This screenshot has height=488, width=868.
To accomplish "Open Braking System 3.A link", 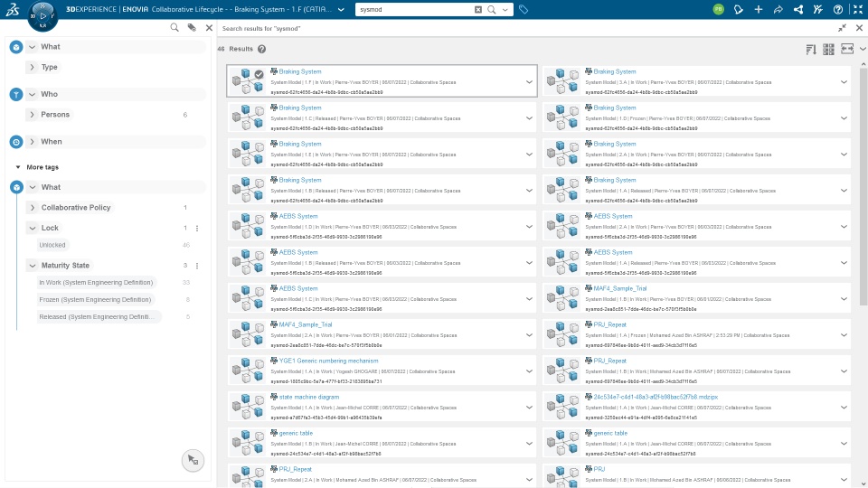I will point(615,71).
